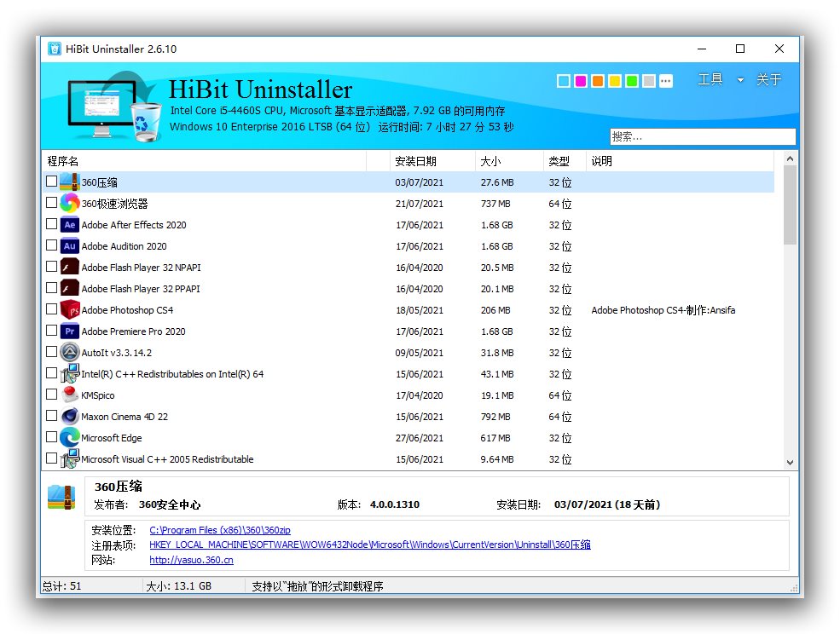The image size is (840, 634).
Task: Choose the orange theme color swatch
Action: pos(598,81)
